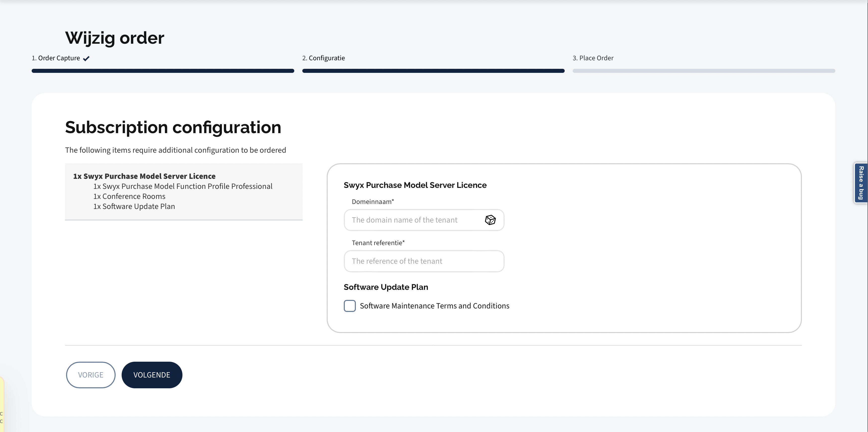Screen dimensions: 868x432
Task: Expand the Swyx Purchase Model Server Licence item
Action: pos(144,176)
